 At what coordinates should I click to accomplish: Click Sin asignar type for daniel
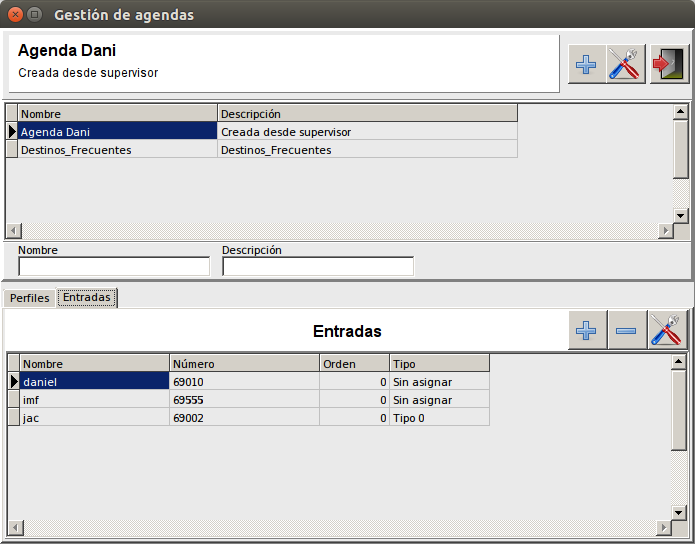pos(439,382)
